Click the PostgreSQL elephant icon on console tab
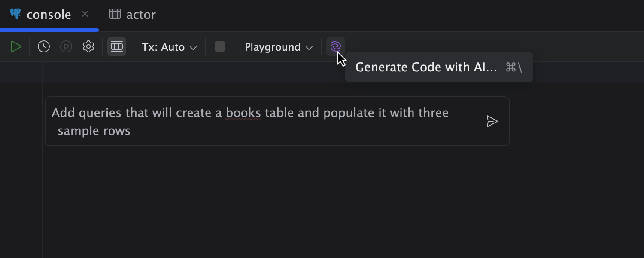644x258 pixels. tap(15, 14)
